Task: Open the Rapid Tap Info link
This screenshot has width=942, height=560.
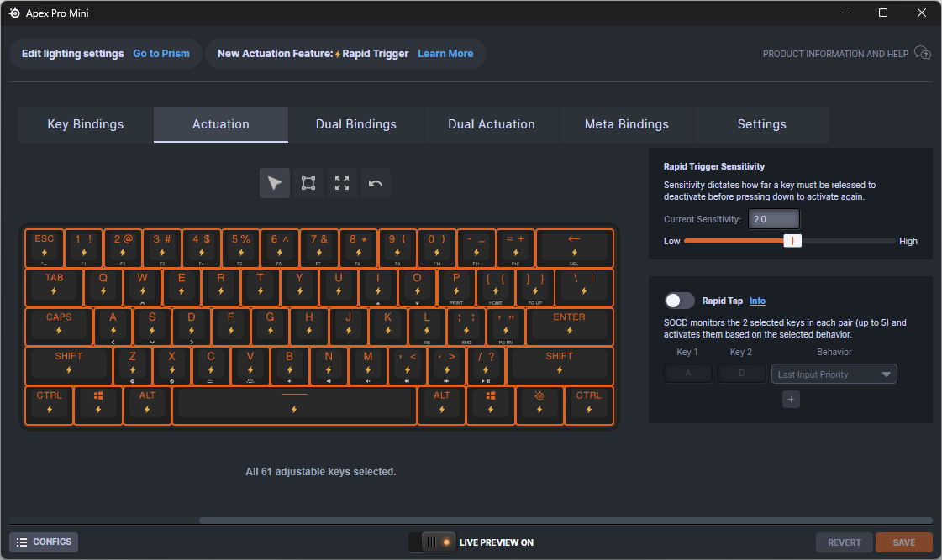Action: tap(758, 301)
